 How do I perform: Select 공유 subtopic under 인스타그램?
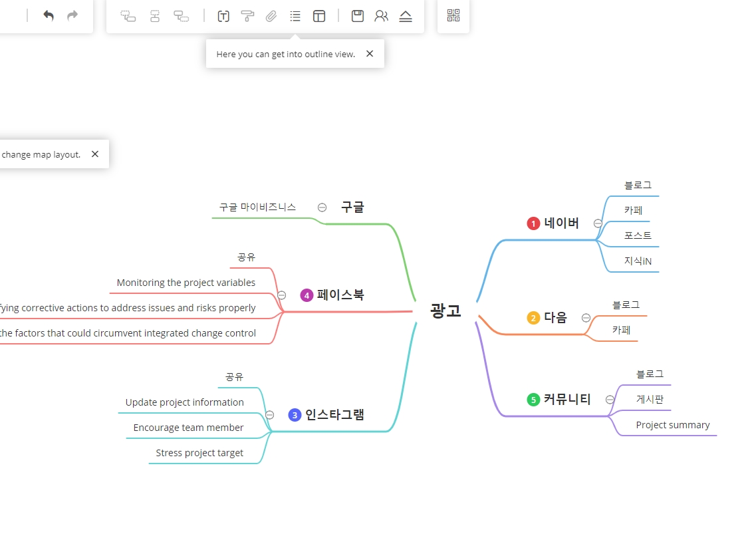[234, 377]
